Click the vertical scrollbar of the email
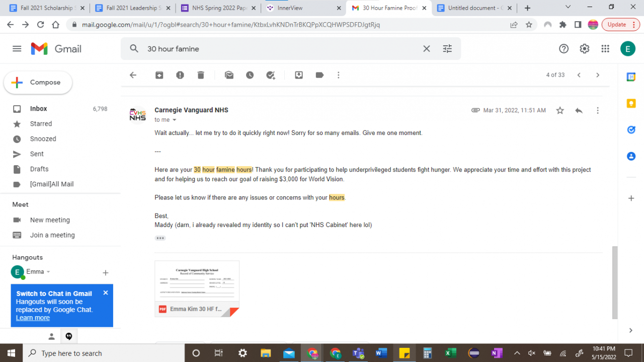 (x=614, y=282)
